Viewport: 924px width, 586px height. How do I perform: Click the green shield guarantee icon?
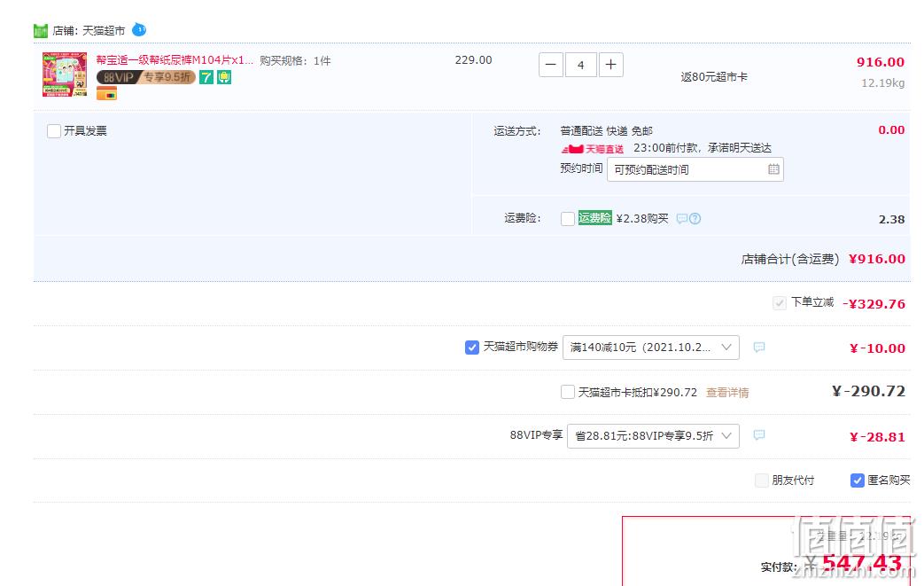click(224, 77)
